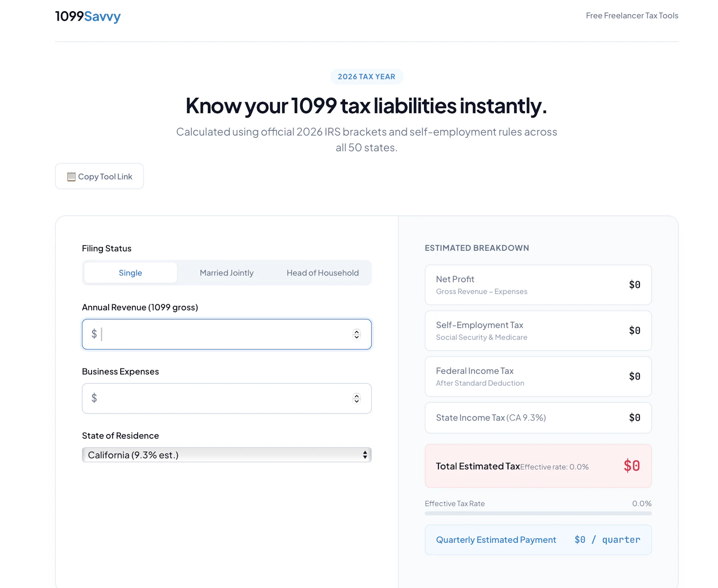Viewport: 718px width, 588px height.
Task: Focus the Annual Revenue input field
Action: coord(227,334)
